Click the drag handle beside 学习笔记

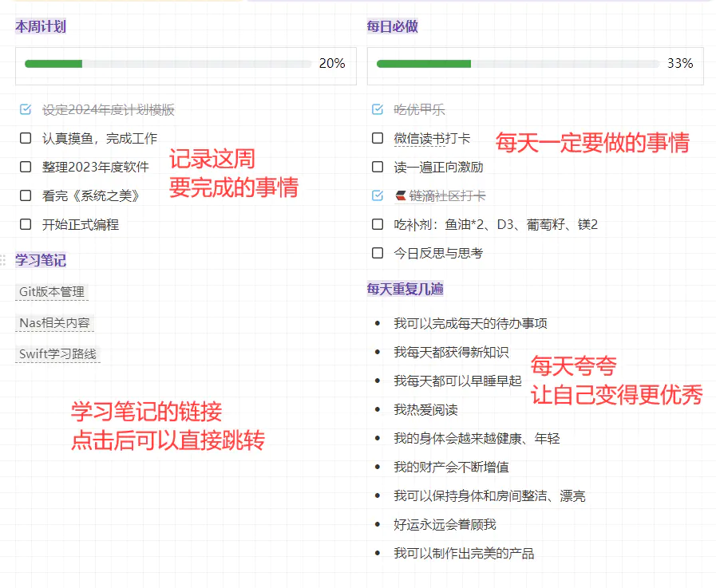3,260
